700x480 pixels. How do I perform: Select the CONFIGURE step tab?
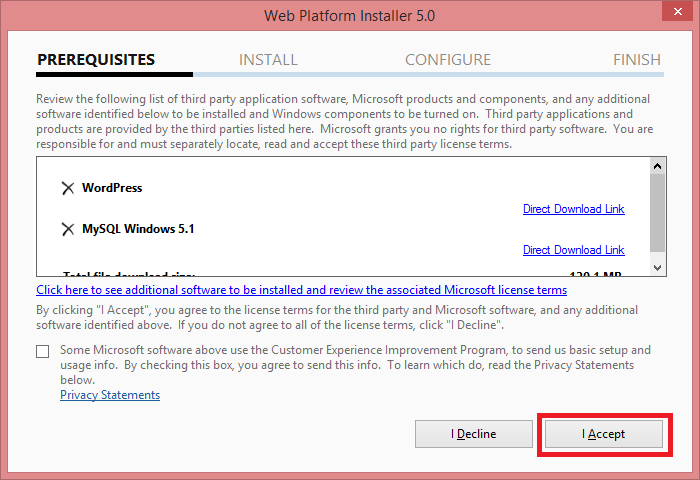448,59
